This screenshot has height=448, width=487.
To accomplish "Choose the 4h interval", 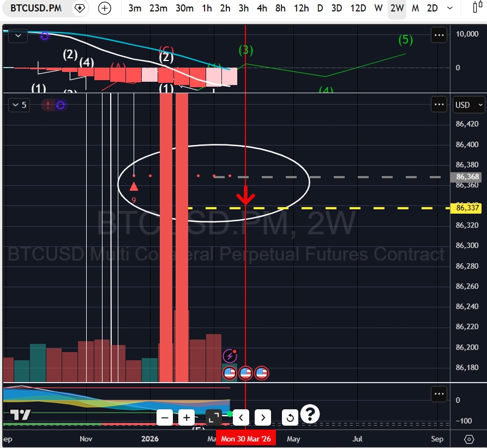I will (x=262, y=8).
